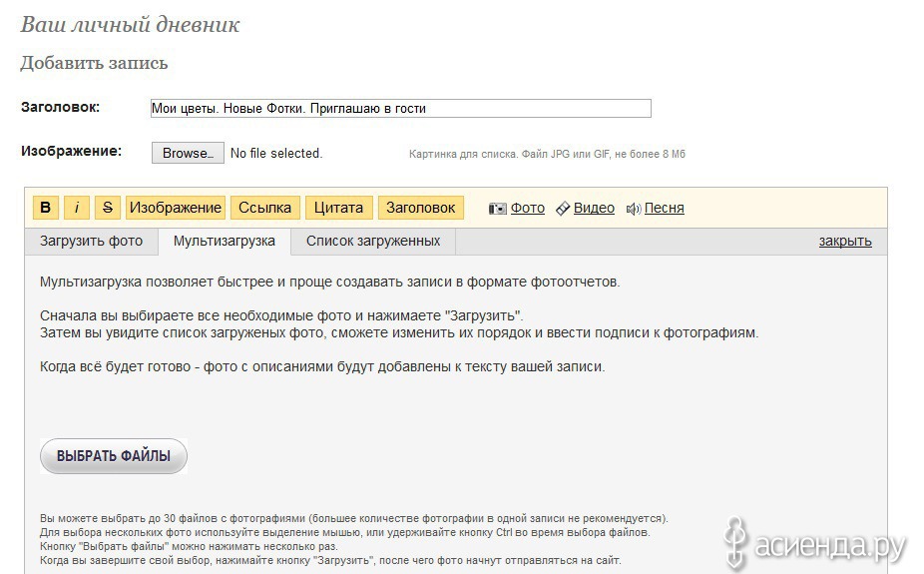The height and width of the screenshot is (574, 924).
Task: Select the Мультизагрузка tab
Action: pos(225,242)
